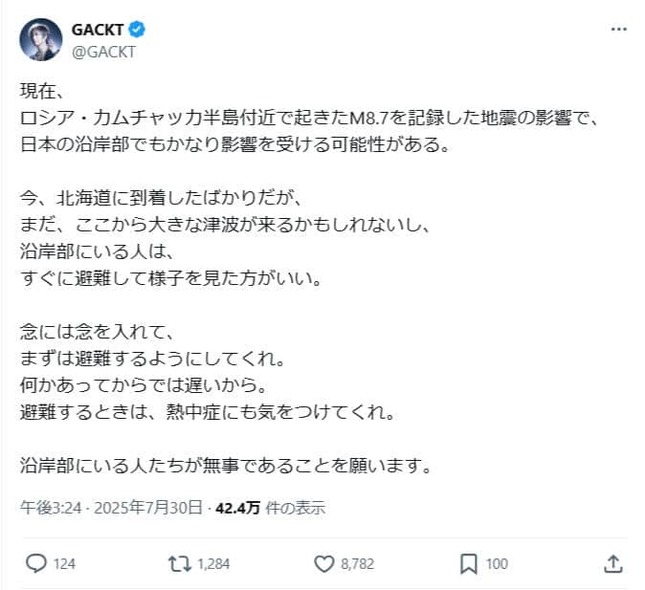Image resolution: width=645 pixels, height=590 pixels.
Task: Click the share upload icon
Action: point(613,564)
